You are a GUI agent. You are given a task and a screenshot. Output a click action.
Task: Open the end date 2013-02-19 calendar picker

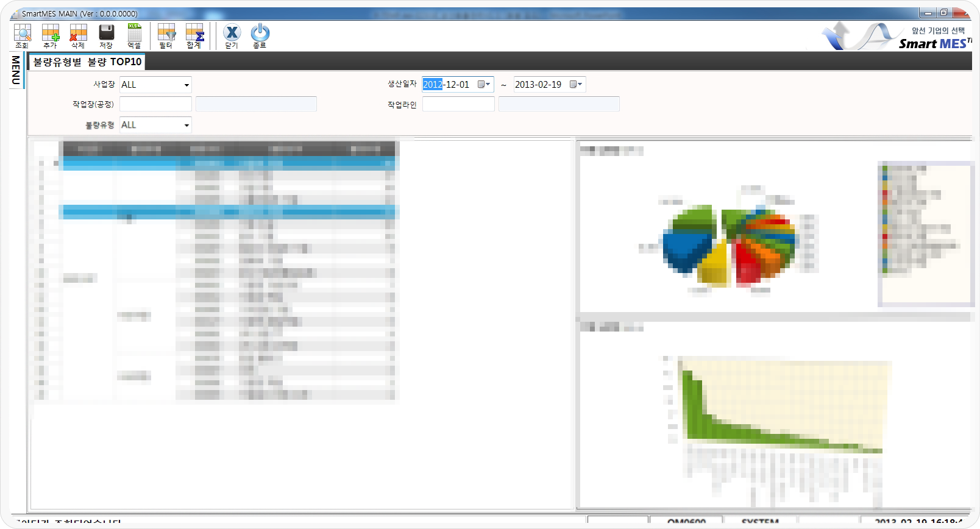(x=576, y=85)
